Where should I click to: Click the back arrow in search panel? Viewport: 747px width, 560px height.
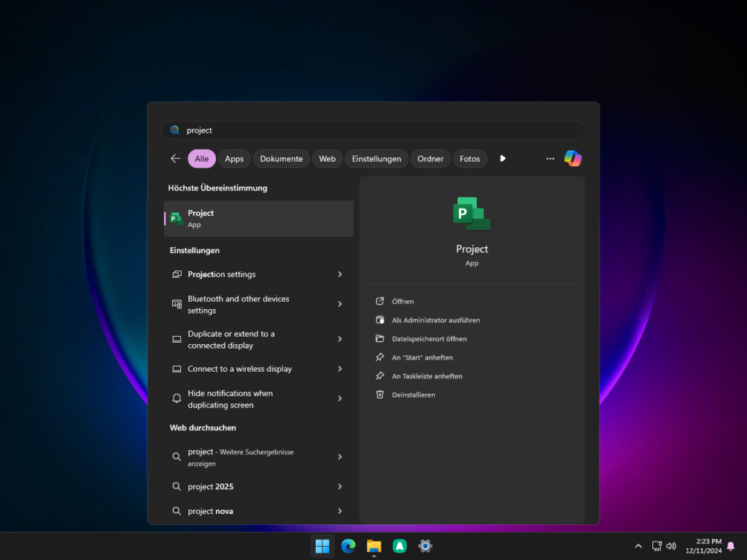click(175, 158)
